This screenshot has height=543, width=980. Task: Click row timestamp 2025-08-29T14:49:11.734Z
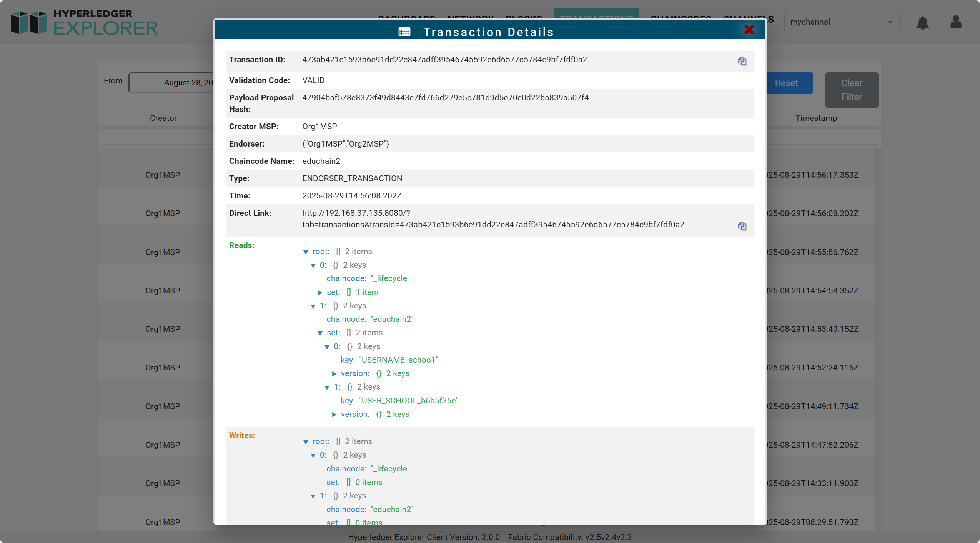point(812,406)
